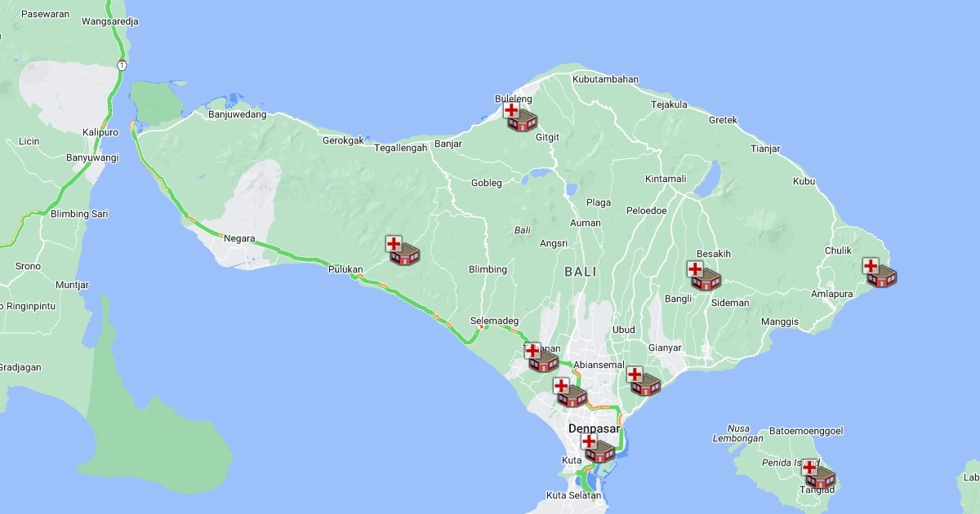Select the Gerokgak place label
The image size is (980, 514).
tap(343, 140)
